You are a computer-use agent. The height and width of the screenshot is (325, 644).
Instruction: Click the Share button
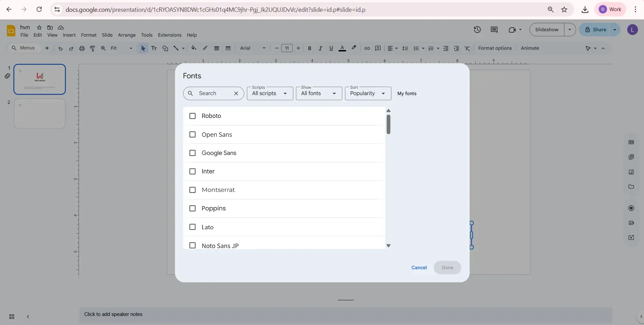coord(595,30)
